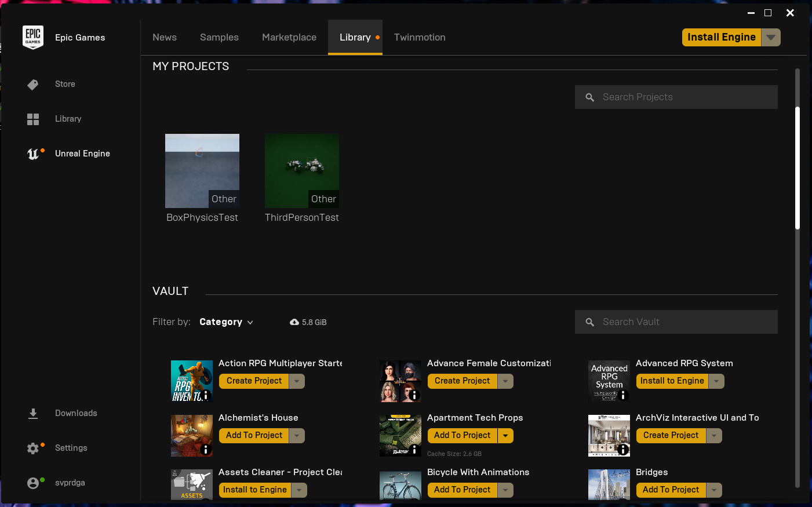Open dropdown beside ArchViz Create Project
Viewport: 812px width, 507px height.
714,436
